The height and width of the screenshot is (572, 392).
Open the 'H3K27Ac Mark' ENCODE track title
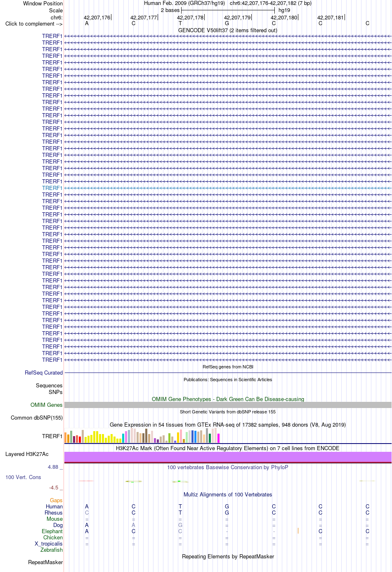(228, 448)
